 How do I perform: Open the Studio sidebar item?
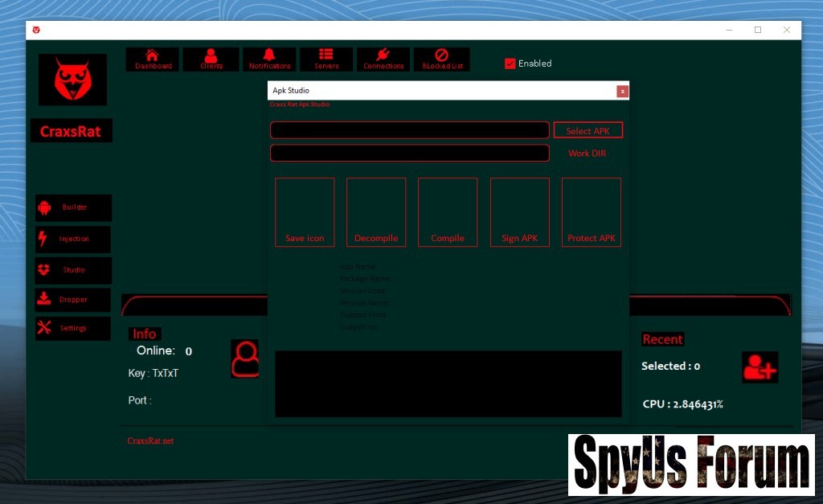[x=73, y=270]
